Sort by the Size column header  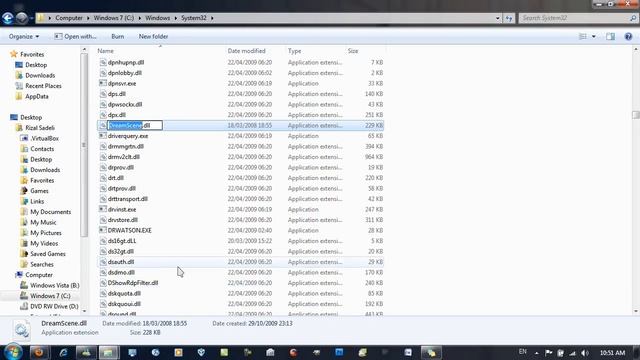click(x=353, y=51)
